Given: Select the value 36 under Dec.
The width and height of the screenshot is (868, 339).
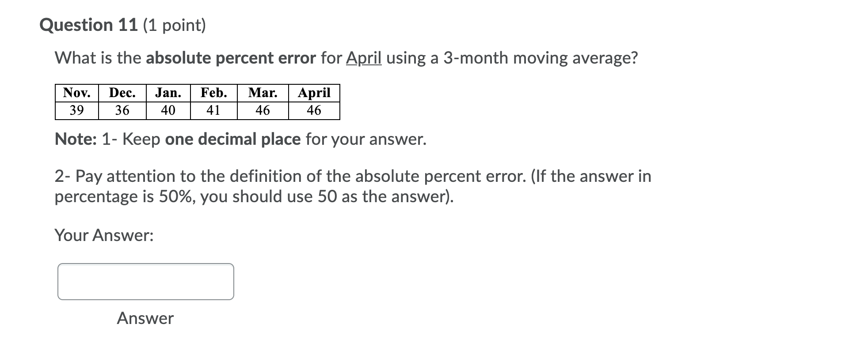Looking at the screenshot, I should point(122,109).
